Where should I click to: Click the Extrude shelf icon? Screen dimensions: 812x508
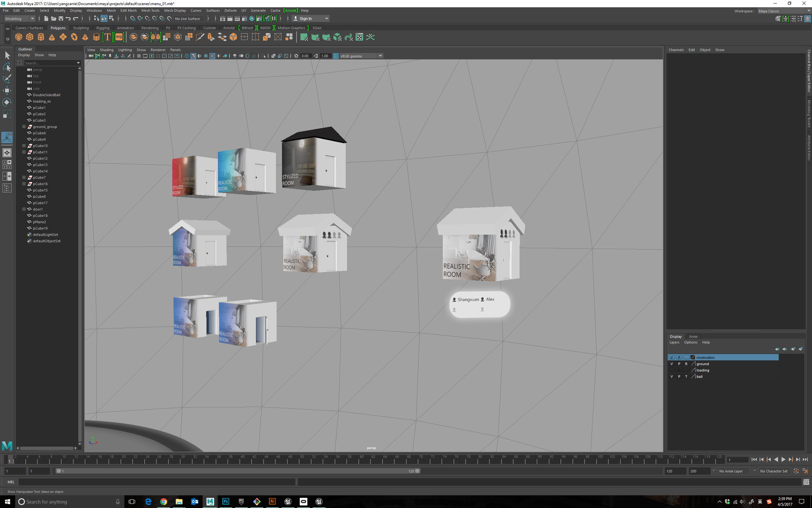(211, 37)
